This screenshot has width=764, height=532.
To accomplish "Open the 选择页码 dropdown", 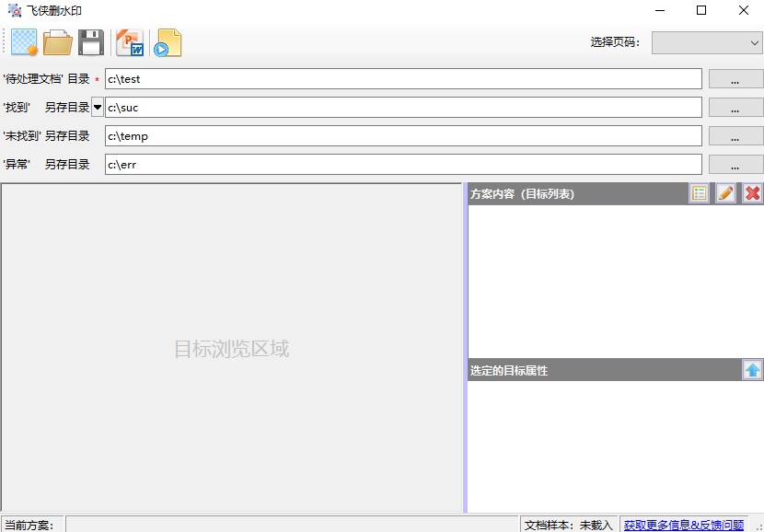I will (x=706, y=42).
